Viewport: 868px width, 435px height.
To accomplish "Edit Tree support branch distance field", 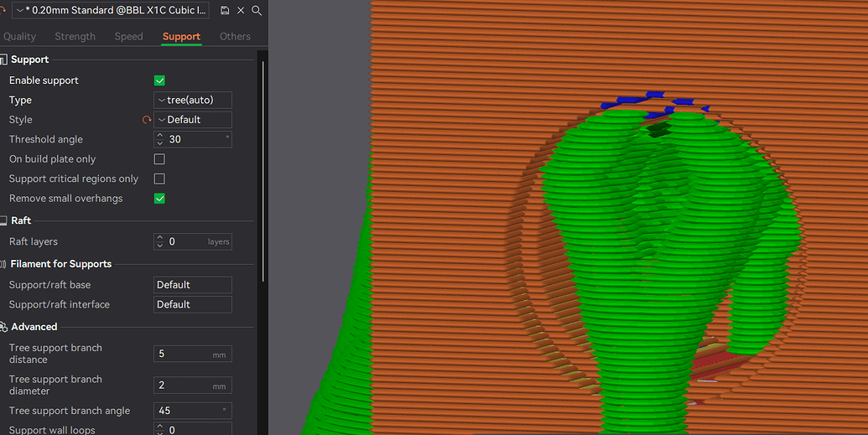I will (193, 355).
